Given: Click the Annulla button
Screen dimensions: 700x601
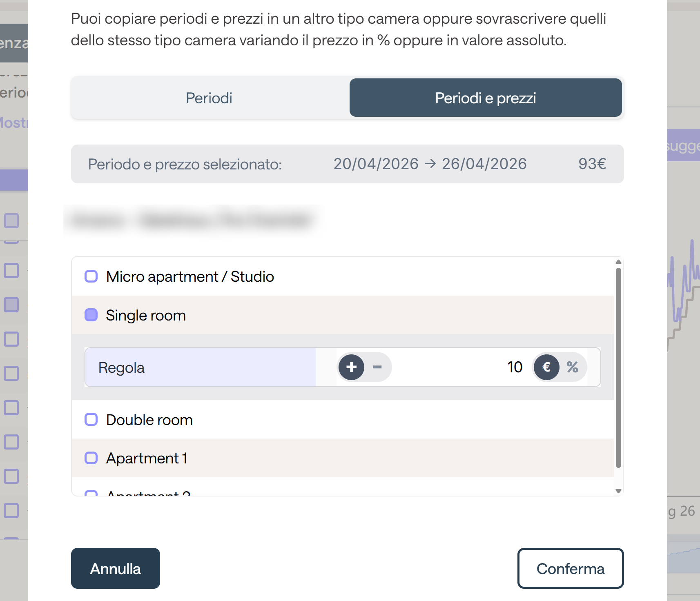Looking at the screenshot, I should [116, 568].
